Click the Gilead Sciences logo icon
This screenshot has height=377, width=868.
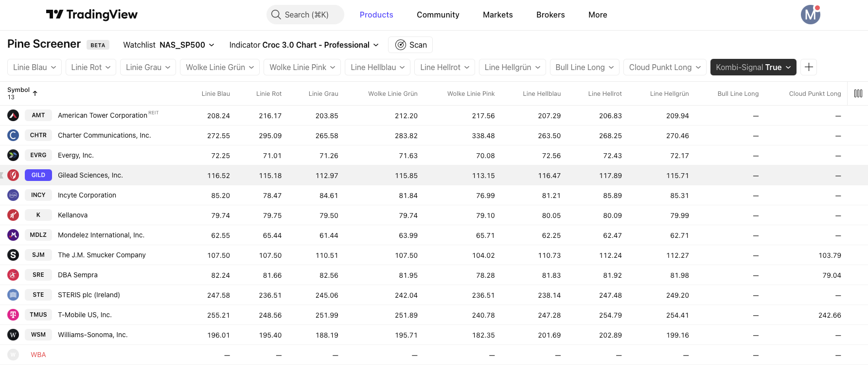(x=13, y=175)
